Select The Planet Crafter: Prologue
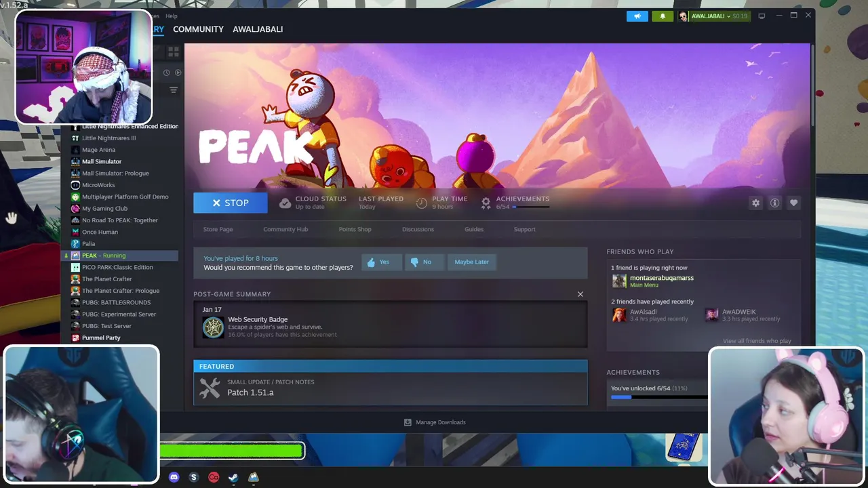Image resolution: width=868 pixels, height=488 pixels. [x=121, y=291]
